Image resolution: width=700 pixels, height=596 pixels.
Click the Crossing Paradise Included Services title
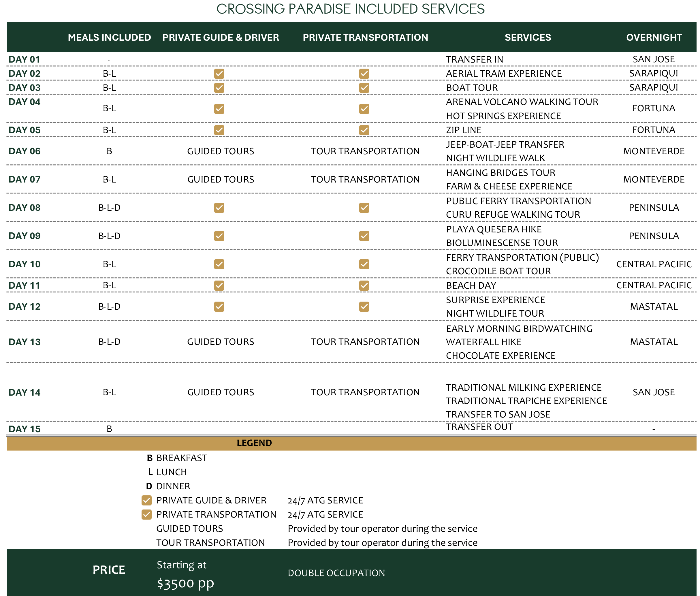350,9
